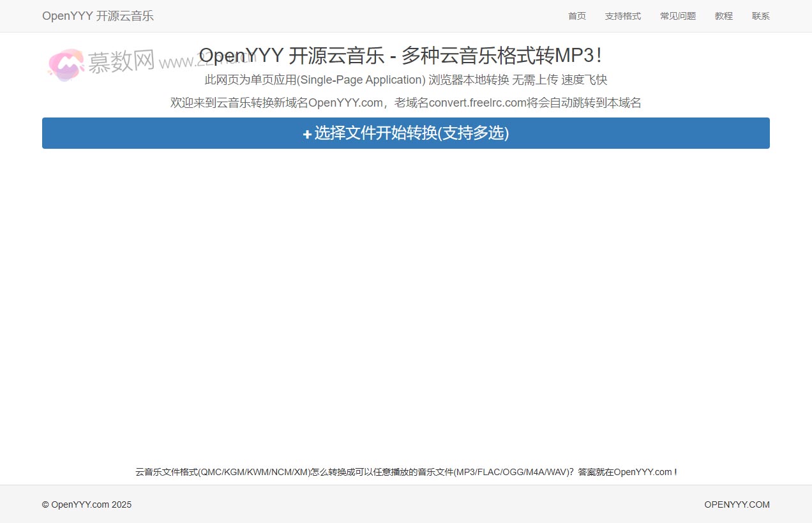Select 首页 in the navigation bar
Image resolution: width=812 pixels, height=523 pixels.
576,16
